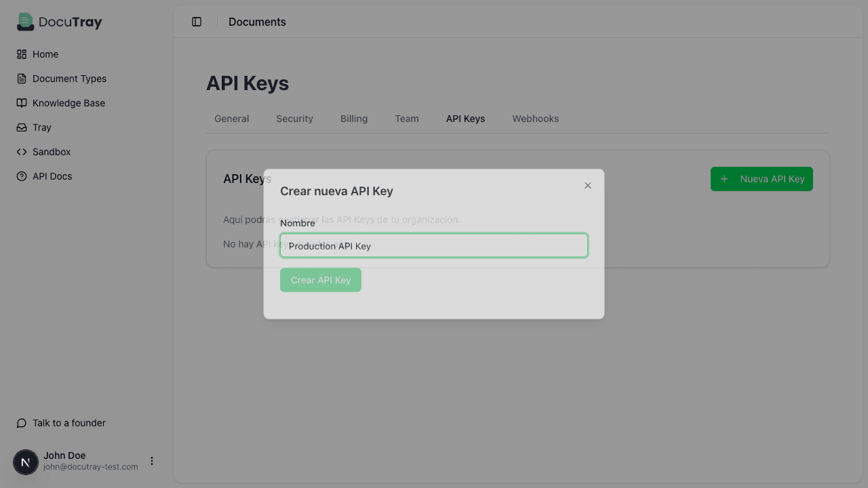Click the Nueva API Key button
Screen dimensions: 868x488
pyautogui.click(x=761, y=178)
